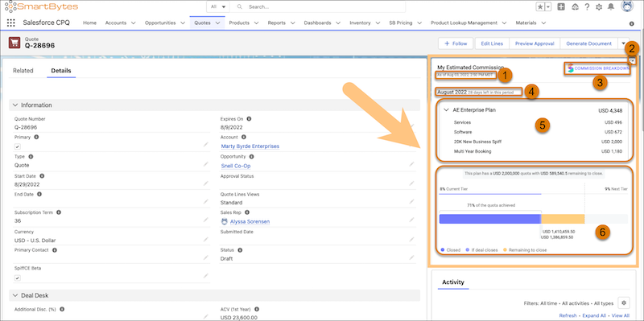Open the help question mark icon

coord(588,6)
